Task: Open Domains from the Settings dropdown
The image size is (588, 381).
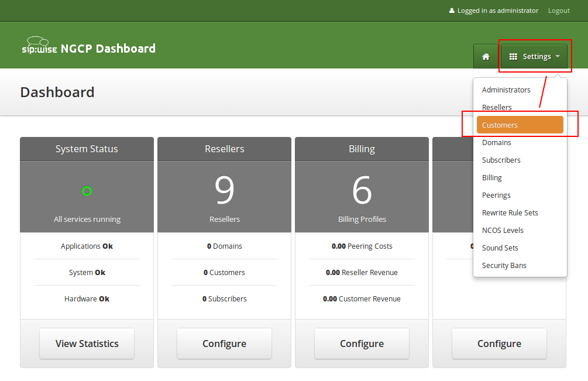Action: pyautogui.click(x=496, y=142)
